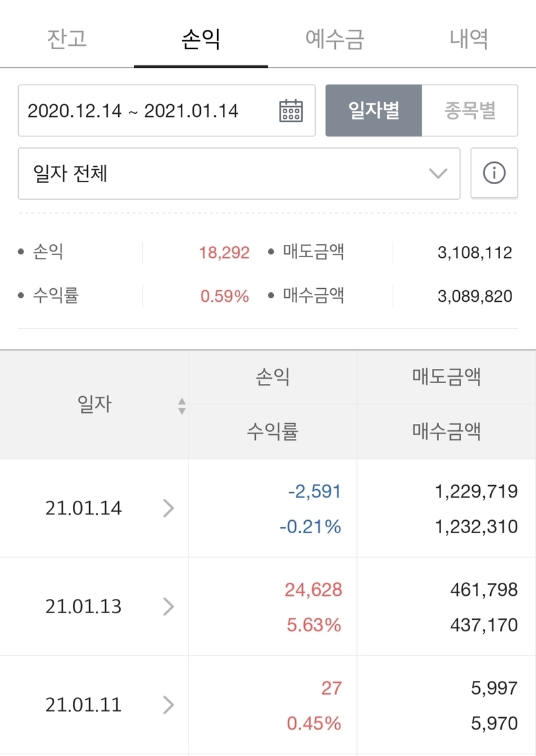Switch to the 내역 tab
This screenshot has height=756, width=536.
pyautogui.click(x=469, y=39)
